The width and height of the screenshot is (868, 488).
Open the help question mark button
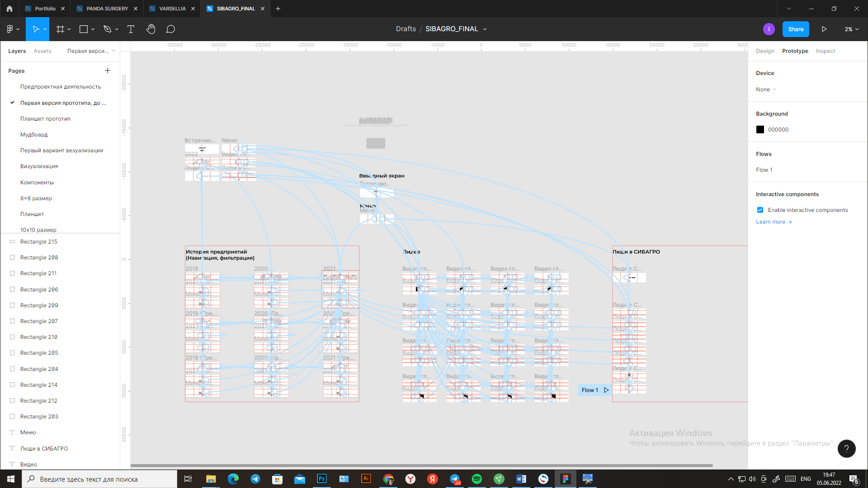click(x=846, y=449)
